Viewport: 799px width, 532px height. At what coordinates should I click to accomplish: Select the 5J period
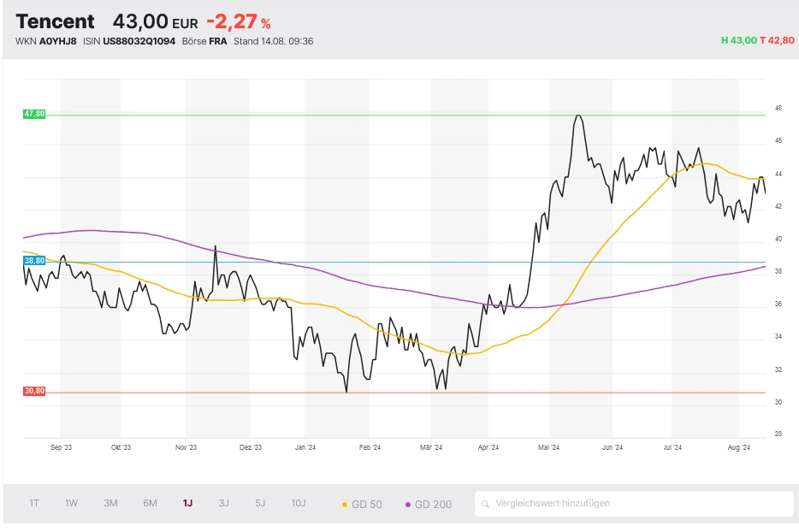click(x=260, y=504)
